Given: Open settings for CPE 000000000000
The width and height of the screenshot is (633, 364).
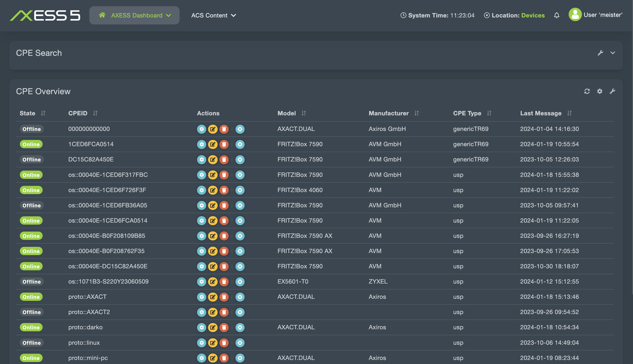Looking at the screenshot, I should [201, 129].
